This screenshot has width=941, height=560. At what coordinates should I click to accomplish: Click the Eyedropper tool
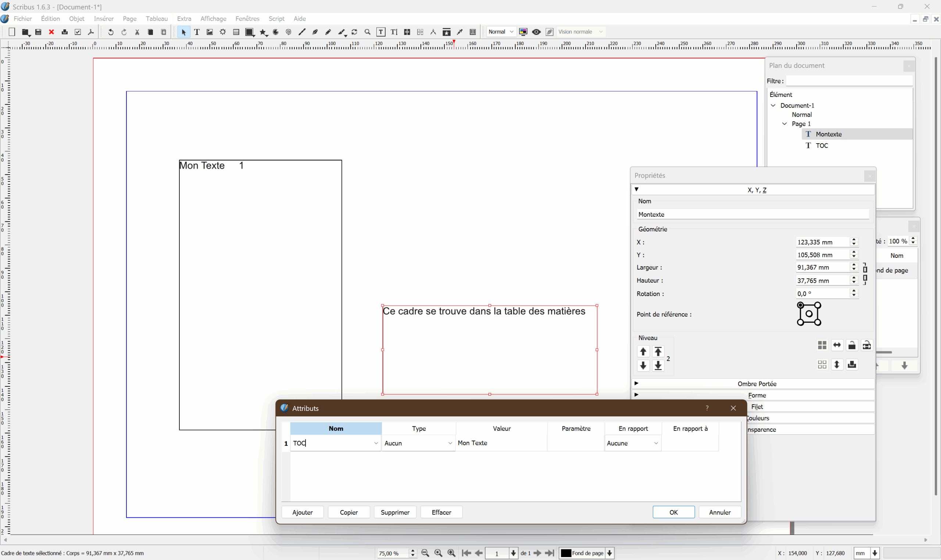(x=460, y=32)
